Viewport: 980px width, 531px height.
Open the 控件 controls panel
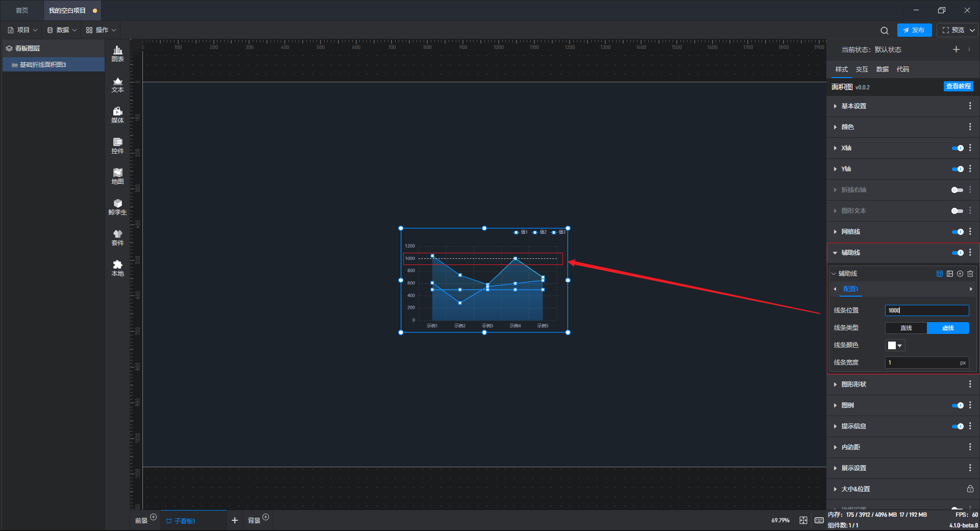pos(117,146)
